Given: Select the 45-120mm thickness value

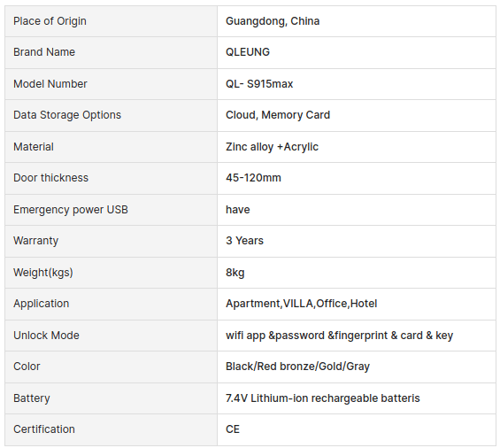Looking at the screenshot, I should tap(253, 178).
